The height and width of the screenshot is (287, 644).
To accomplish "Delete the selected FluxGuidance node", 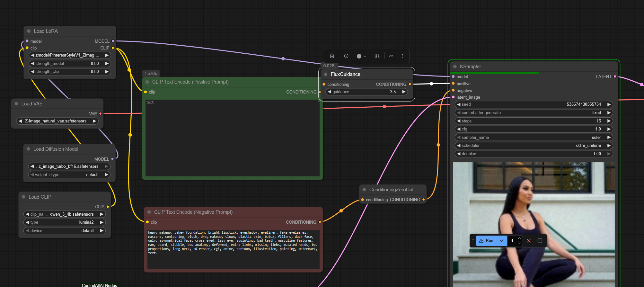I will [x=332, y=56].
